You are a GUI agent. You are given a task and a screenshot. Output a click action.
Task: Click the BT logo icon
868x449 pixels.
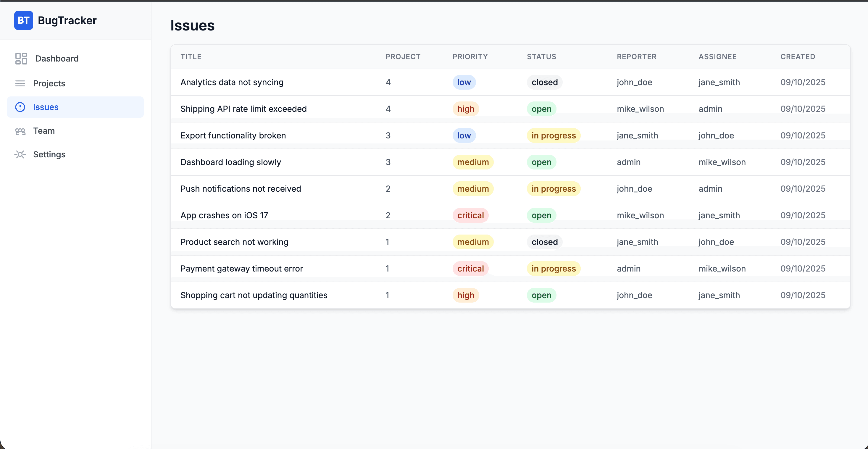pyautogui.click(x=24, y=20)
